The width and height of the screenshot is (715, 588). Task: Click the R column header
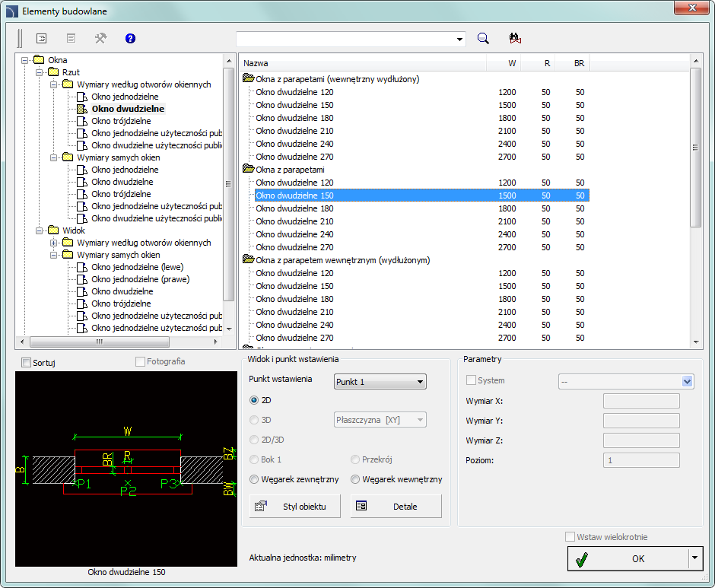(537, 63)
